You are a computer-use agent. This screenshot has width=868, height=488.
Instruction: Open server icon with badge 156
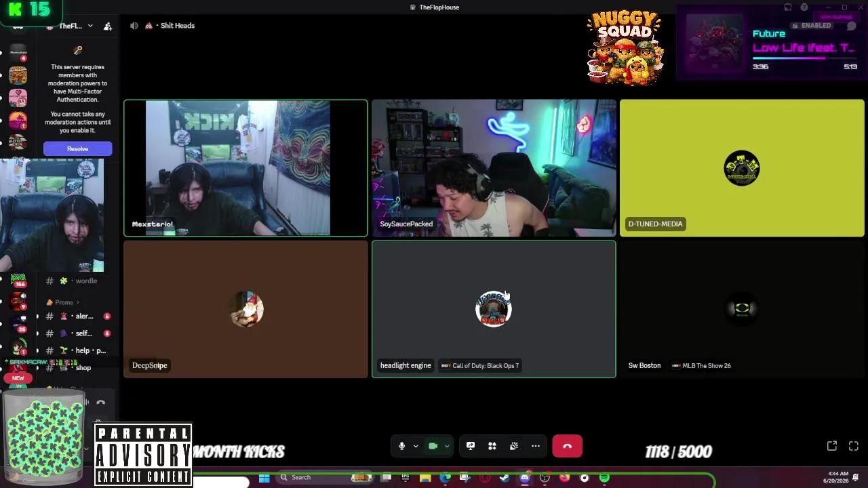pyautogui.click(x=18, y=279)
